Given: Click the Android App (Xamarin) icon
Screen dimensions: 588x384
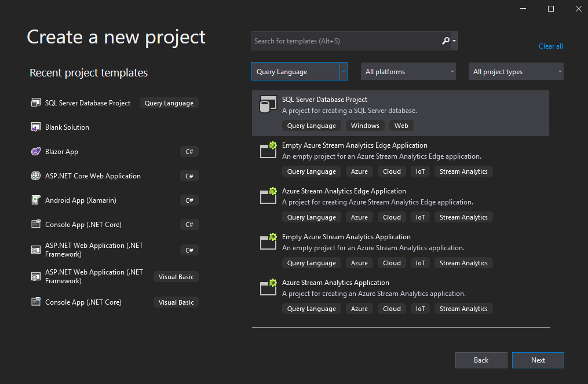Looking at the screenshot, I should coord(35,200).
